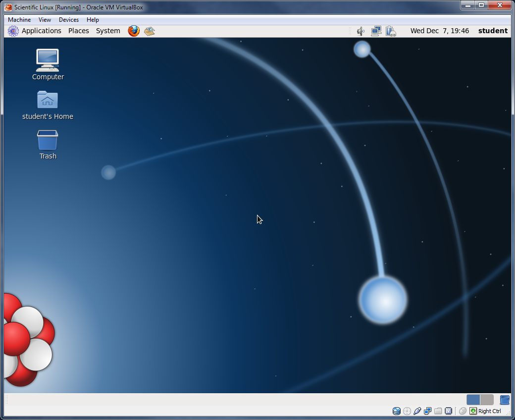Maximize the VirtualBox window
Screen dimensions: 515x420
tap(481, 5)
